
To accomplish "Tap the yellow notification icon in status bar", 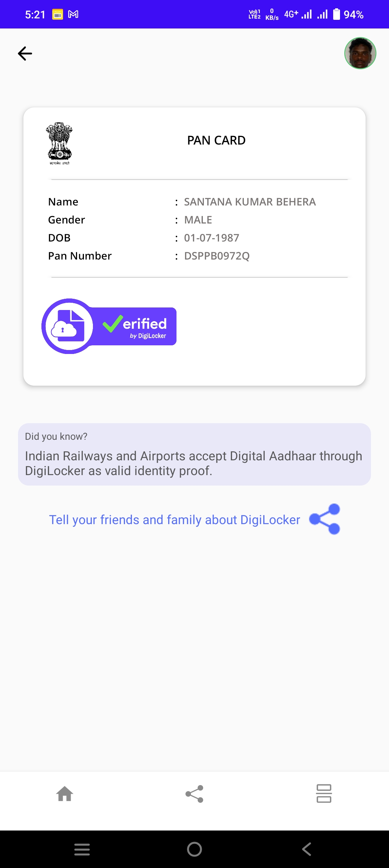I will click(x=58, y=14).
